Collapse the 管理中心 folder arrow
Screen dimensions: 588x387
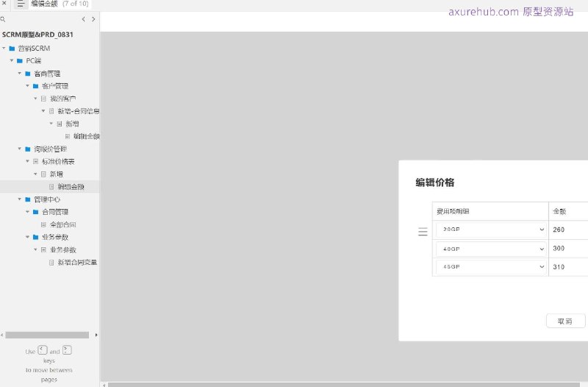click(x=20, y=199)
